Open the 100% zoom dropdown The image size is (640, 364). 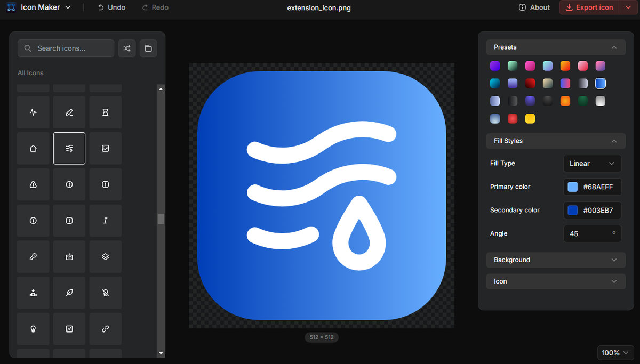click(615, 353)
